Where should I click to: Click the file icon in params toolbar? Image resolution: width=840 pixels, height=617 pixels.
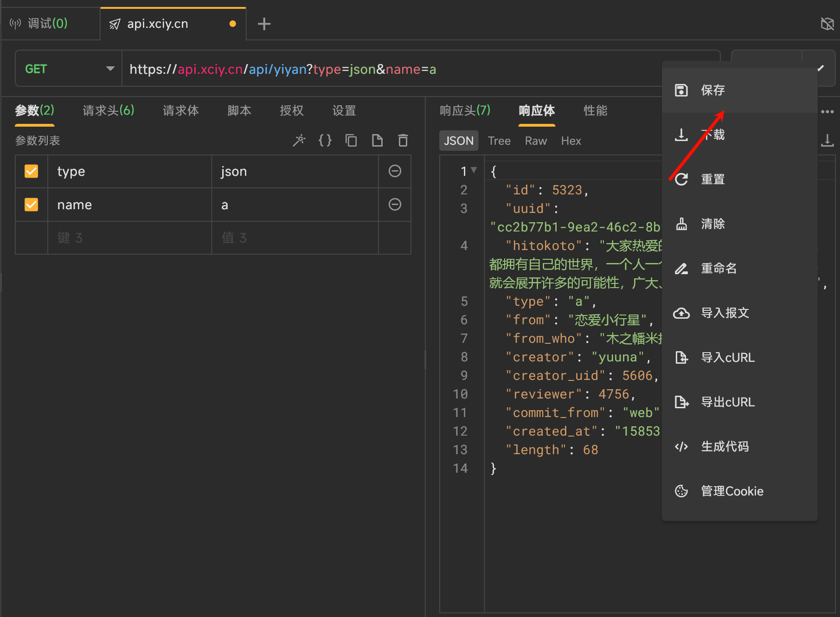[x=377, y=140]
